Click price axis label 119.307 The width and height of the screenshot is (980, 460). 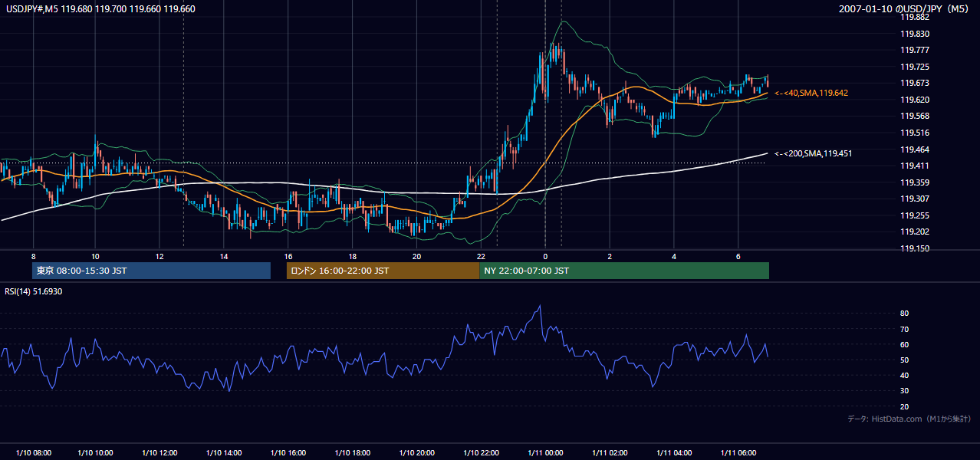tap(915, 199)
